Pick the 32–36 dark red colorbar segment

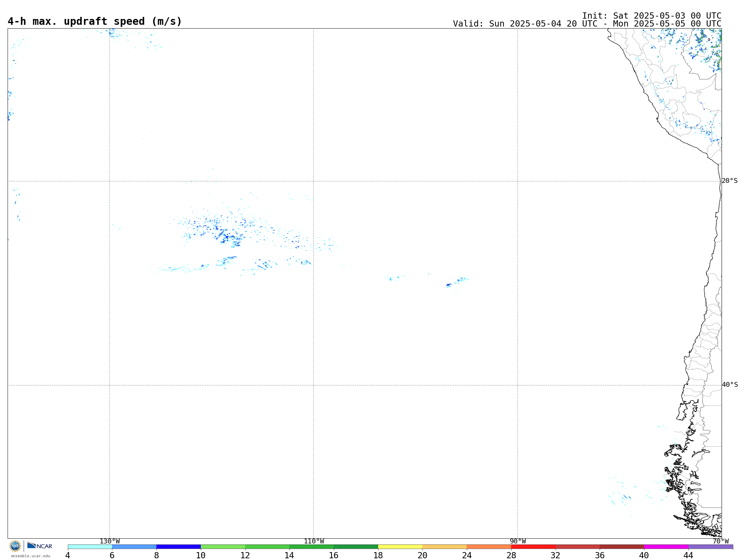(x=578, y=547)
